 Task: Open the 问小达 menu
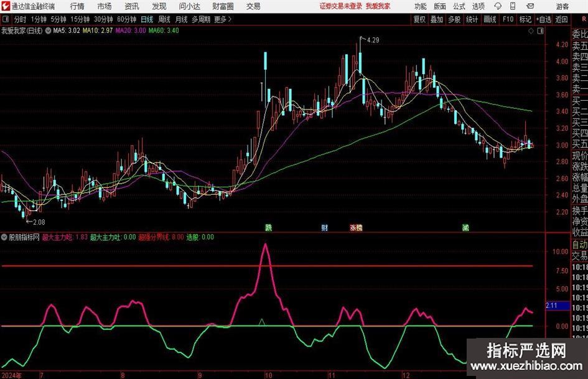(189, 6)
